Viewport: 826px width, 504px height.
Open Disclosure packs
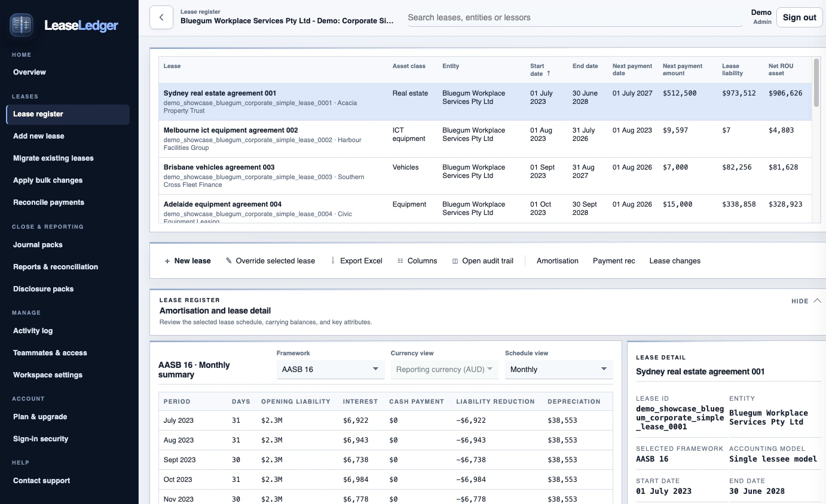pyautogui.click(x=68, y=289)
